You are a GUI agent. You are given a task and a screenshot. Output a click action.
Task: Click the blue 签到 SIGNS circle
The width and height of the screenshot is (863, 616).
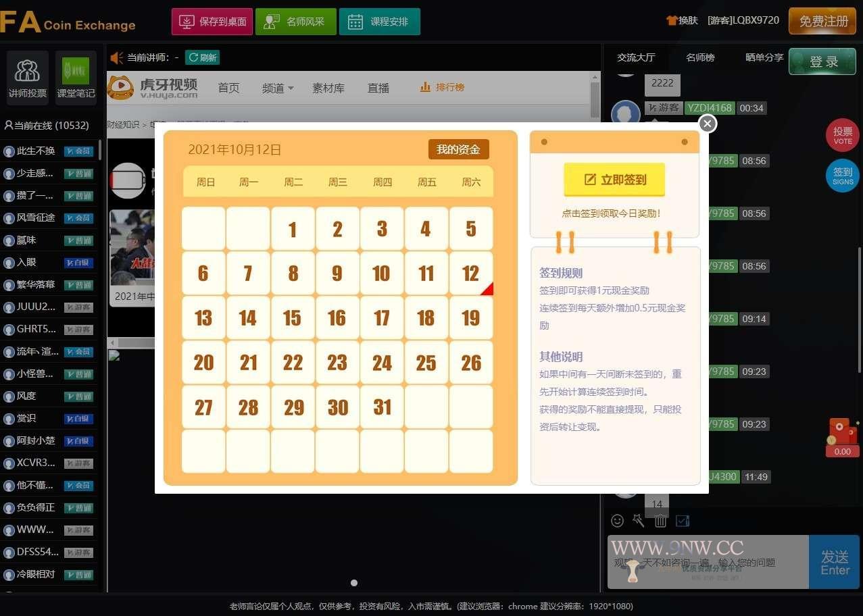click(843, 176)
